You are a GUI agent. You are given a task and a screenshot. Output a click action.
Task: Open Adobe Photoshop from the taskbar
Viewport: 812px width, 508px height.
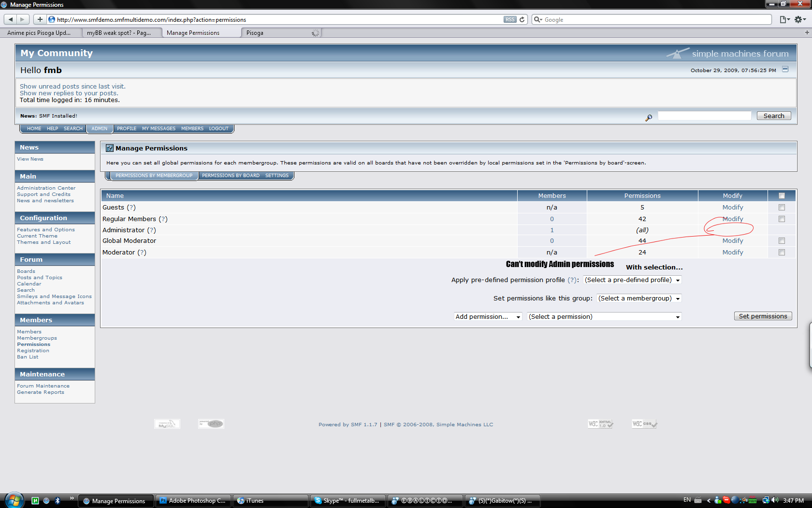[x=193, y=501]
